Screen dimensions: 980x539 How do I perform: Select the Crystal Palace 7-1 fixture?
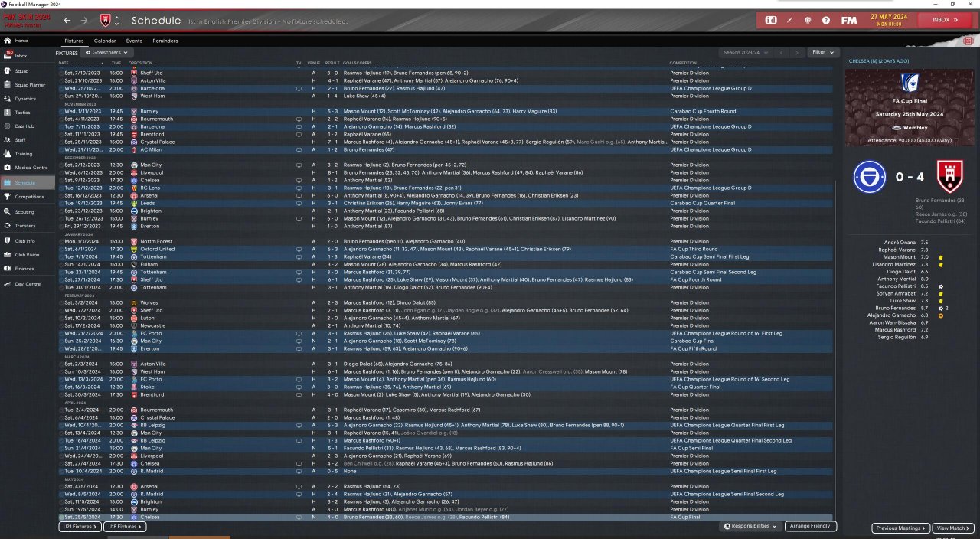pos(446,142)
